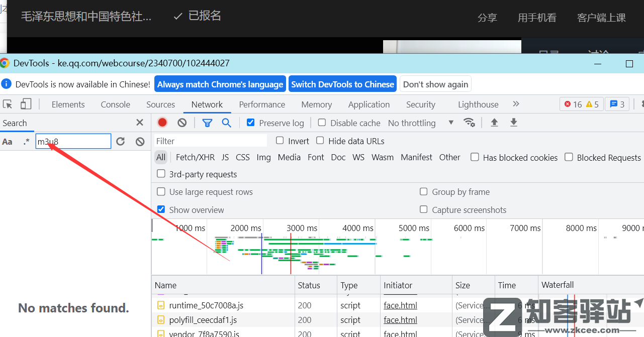Open face.html initiator link for runtime script
Viewport: 644px width, 337px height.
[400, 305]
